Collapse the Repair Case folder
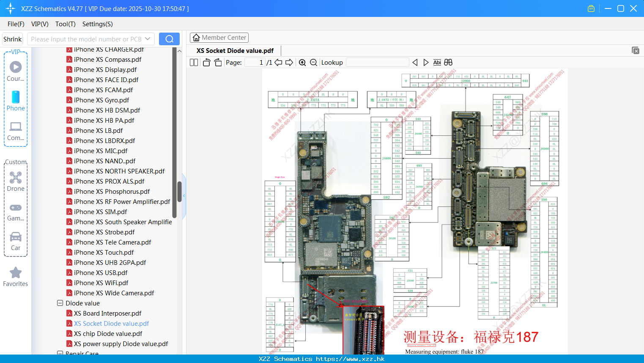Image resolution: width=644 pixels, height=363 pixels. 60,353
